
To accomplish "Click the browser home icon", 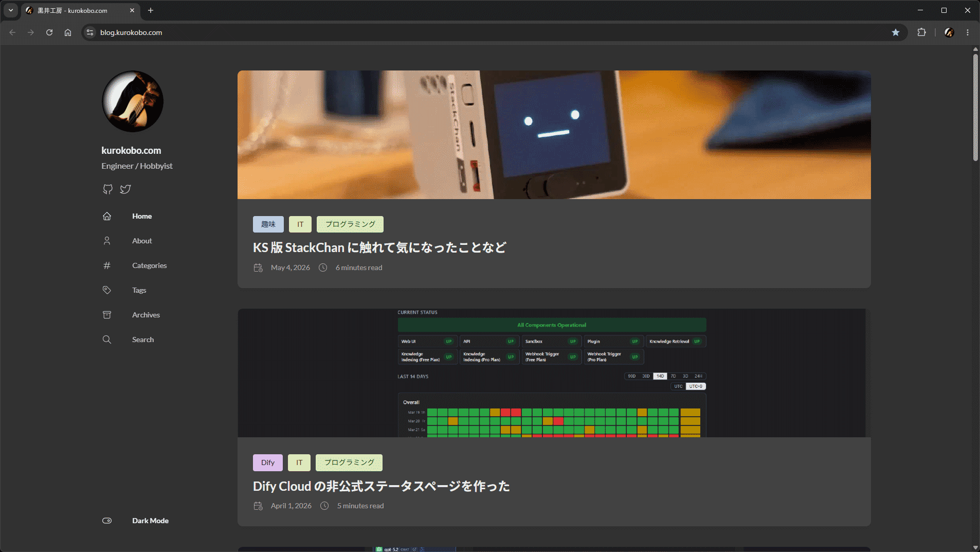I will [68, 32].
